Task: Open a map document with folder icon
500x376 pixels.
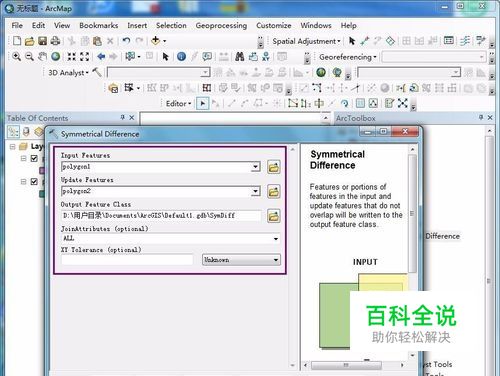Action: (30, 41)
